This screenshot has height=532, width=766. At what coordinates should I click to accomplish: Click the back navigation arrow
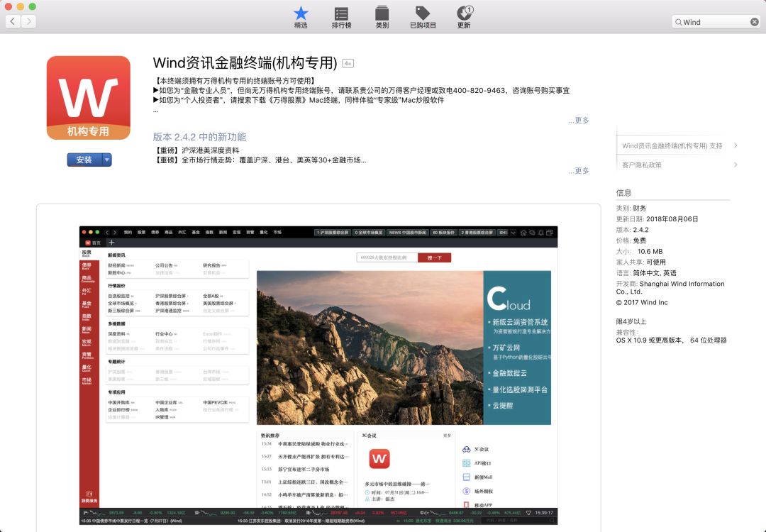14,21
